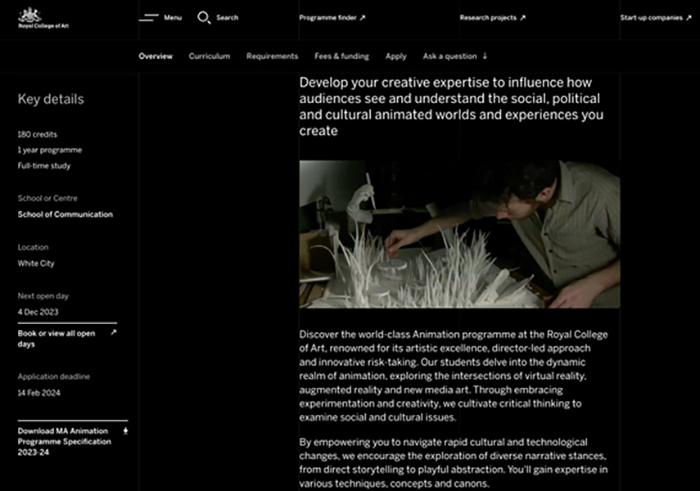The image size is (700, 491).
Task: Click the down arrow next to Ask a question
Action: click(485, 56)
